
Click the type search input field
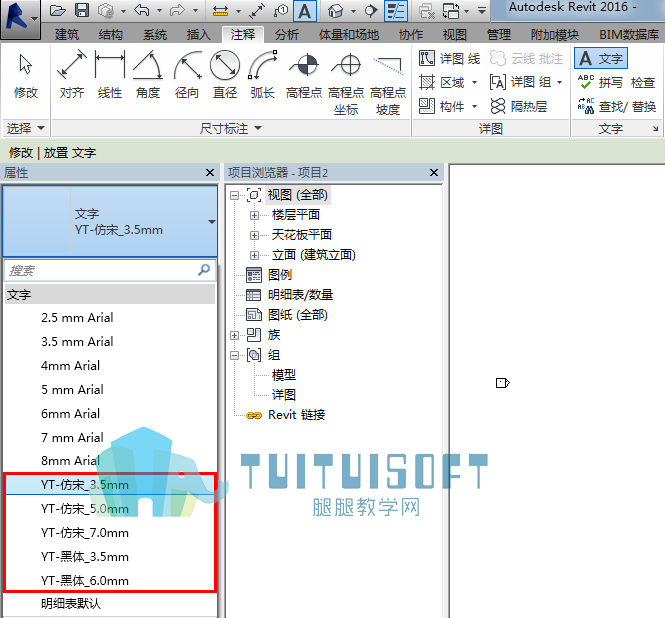pyautogui.click(x=110, y=270)
